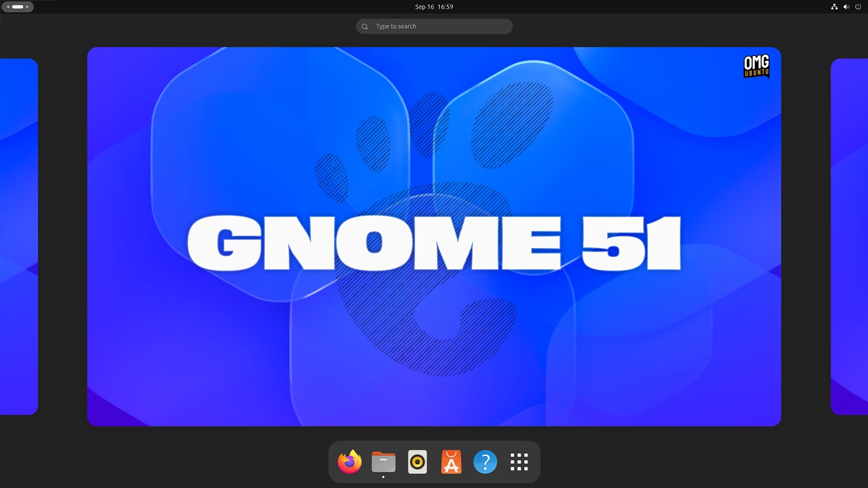
Task: Show Applications grid icon
Action: click(519, 462)
